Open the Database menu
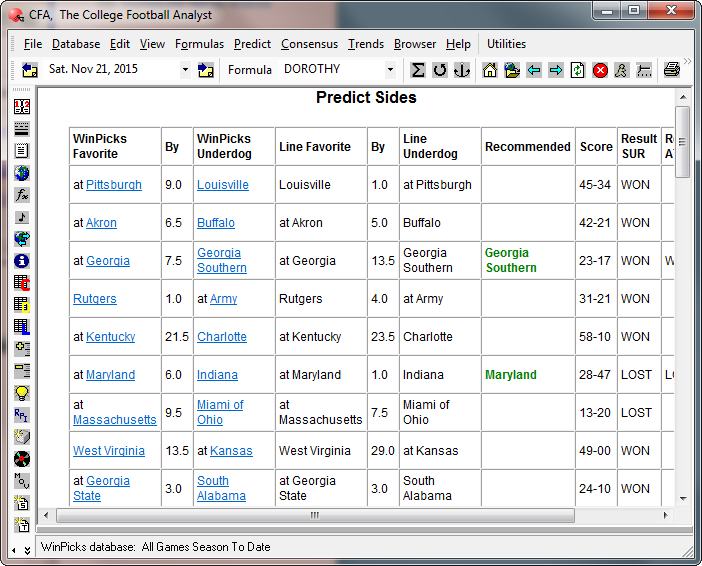 click(x=76, y=44)
